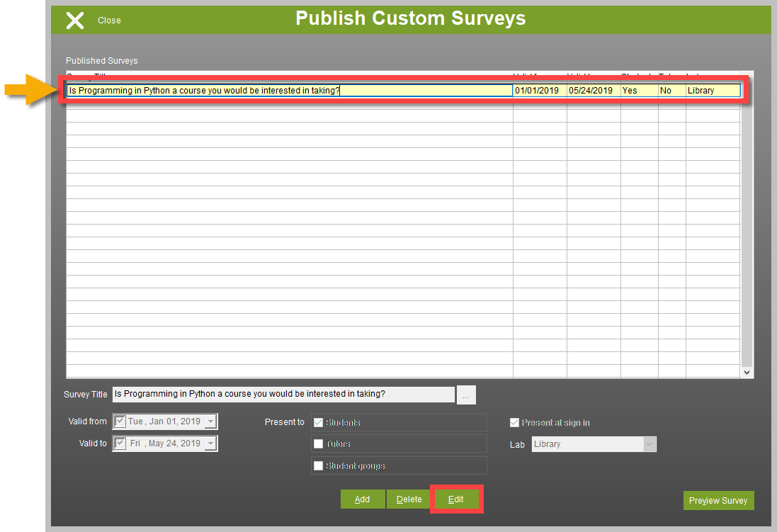777x532 pixels.
Task: Open the Valid from date dropdown arrow
Action: coord(210,421)
